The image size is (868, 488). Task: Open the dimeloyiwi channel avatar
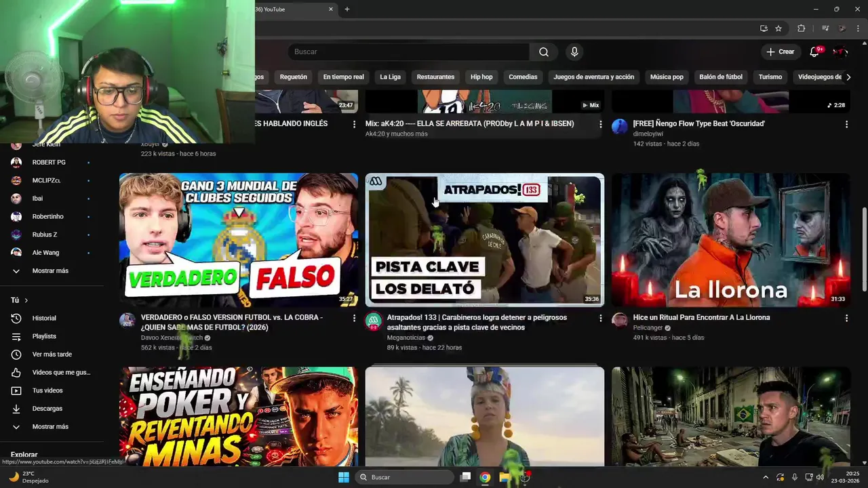620,127
